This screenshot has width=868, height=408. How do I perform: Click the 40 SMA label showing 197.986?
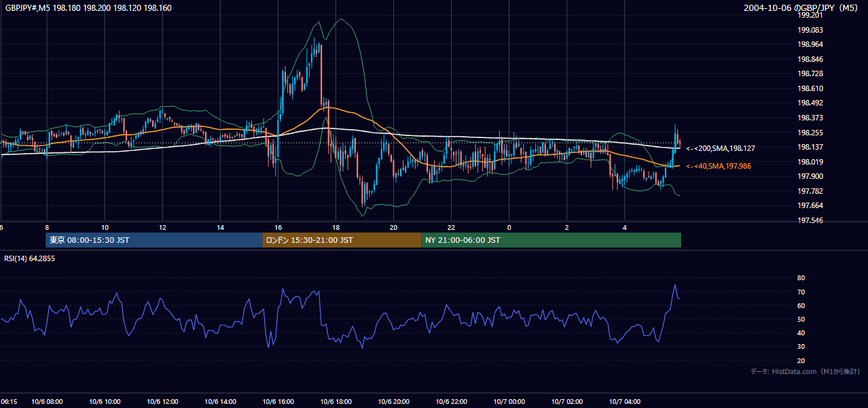(x=719, y=166)
